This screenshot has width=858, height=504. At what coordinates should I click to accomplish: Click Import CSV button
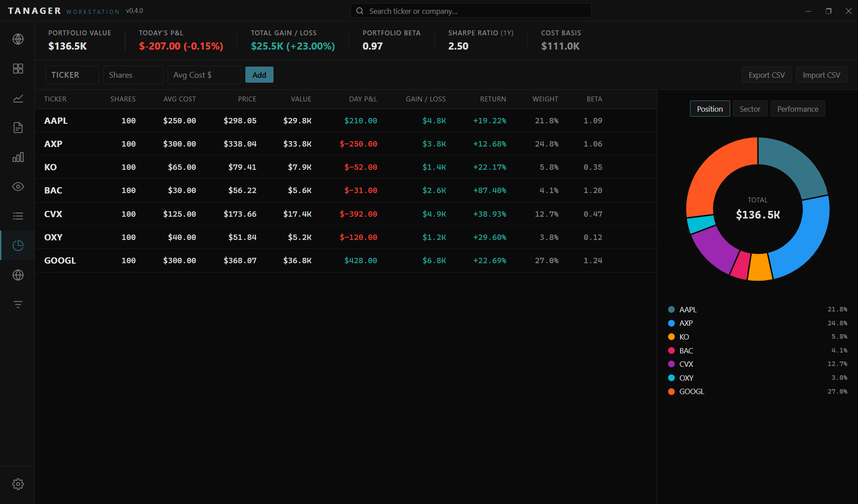[x=821, y=75]
